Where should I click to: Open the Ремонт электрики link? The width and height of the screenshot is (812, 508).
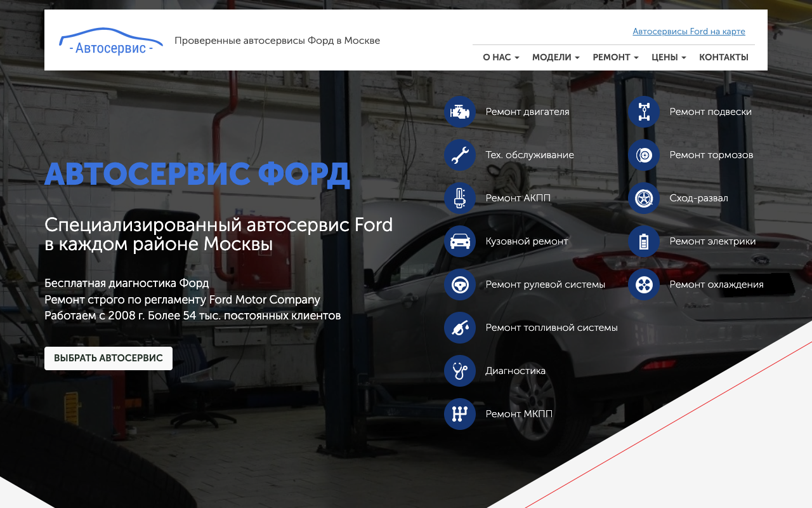(x=712, y=241)
